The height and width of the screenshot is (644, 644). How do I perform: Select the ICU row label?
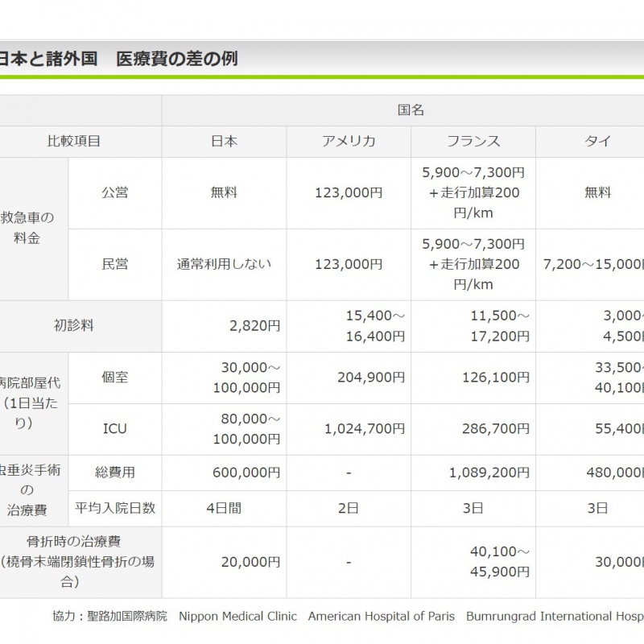(114, 429)
